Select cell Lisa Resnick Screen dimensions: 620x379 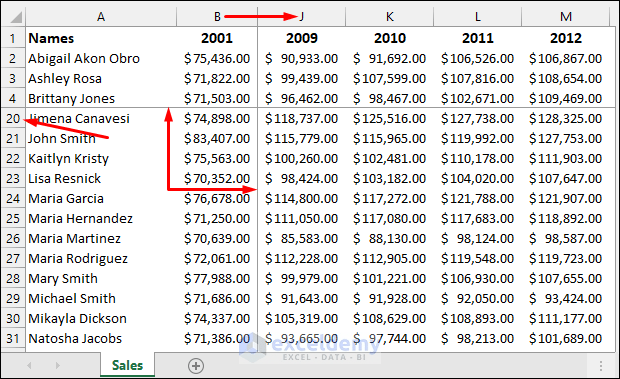point(101,178)
